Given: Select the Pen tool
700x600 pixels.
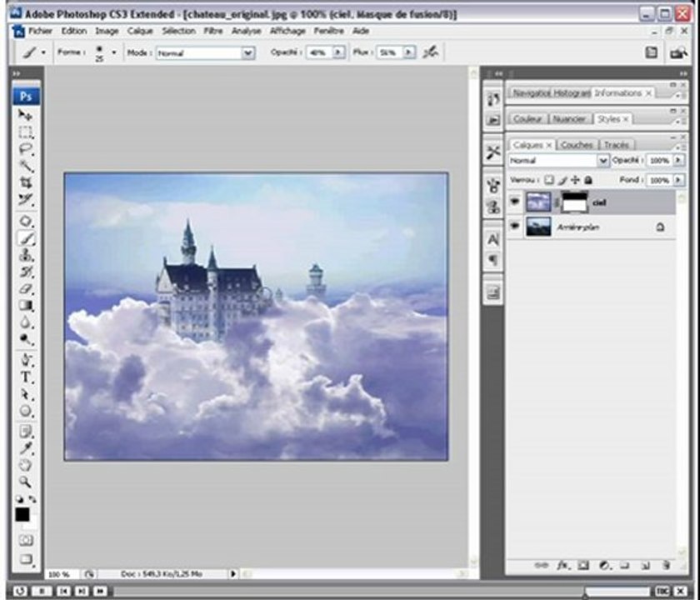Looking at the screenshot, I should pos(26,361).
